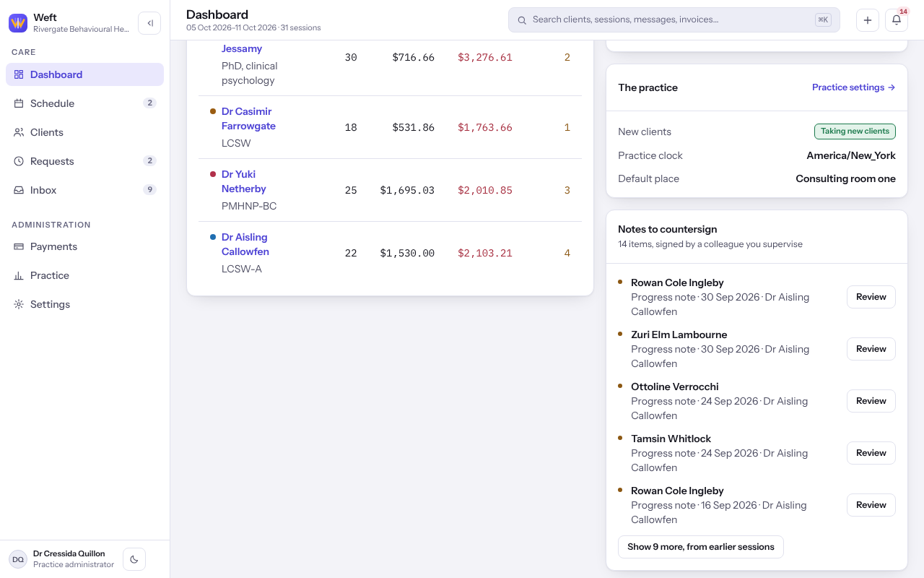Click the Inbox tray icon
This screenshot has height=578, width=924.
(x=19, y=190)
